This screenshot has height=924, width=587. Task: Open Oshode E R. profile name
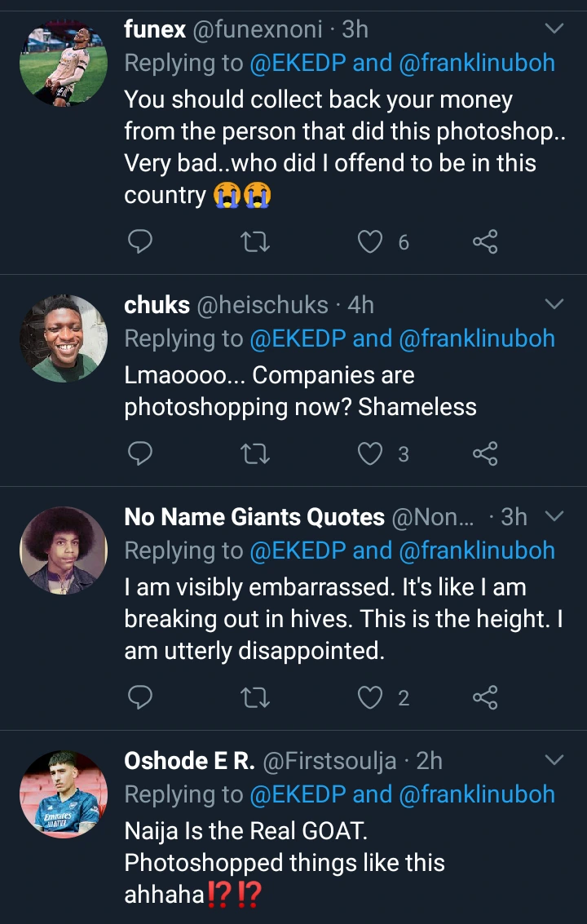189,761
